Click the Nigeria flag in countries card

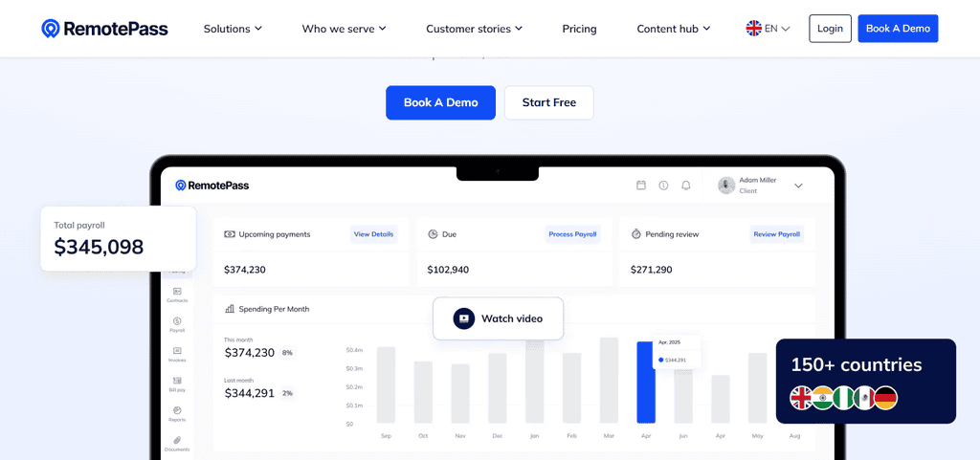coord(843,398)
